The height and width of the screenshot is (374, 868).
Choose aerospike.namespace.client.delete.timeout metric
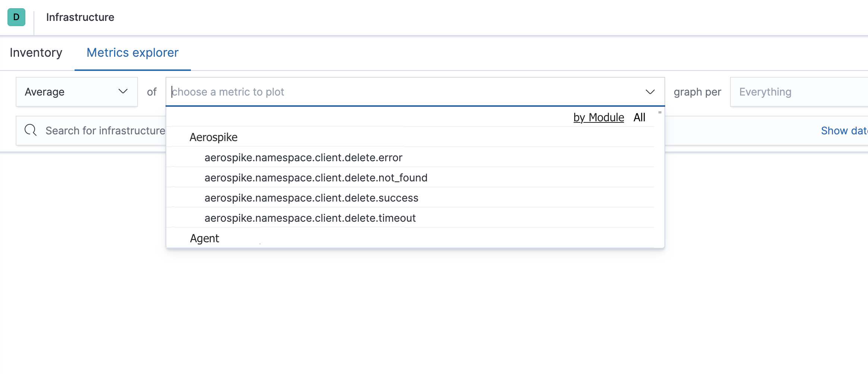[310, 218]
